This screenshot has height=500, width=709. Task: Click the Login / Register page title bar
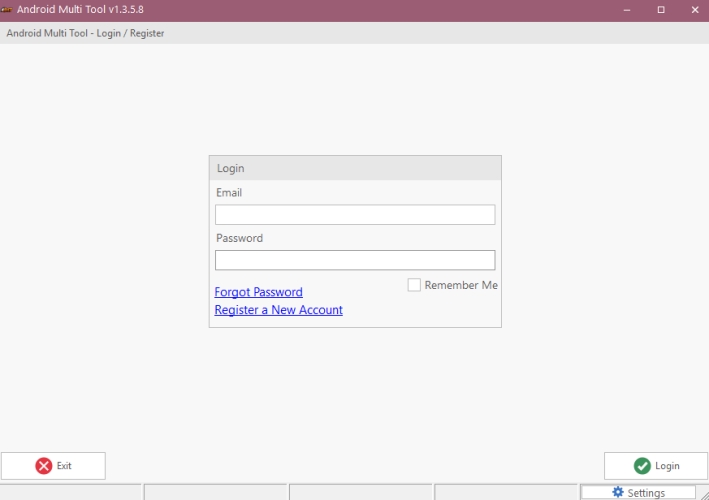[354, 33]
